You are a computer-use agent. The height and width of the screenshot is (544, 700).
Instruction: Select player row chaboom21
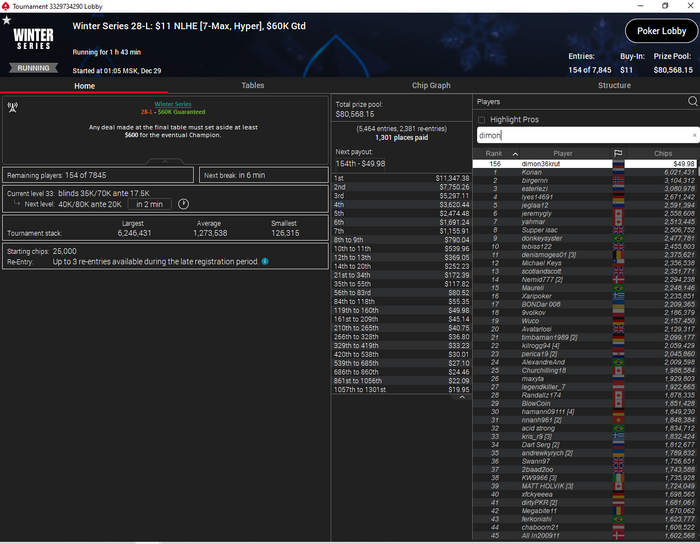coord(584,527)
